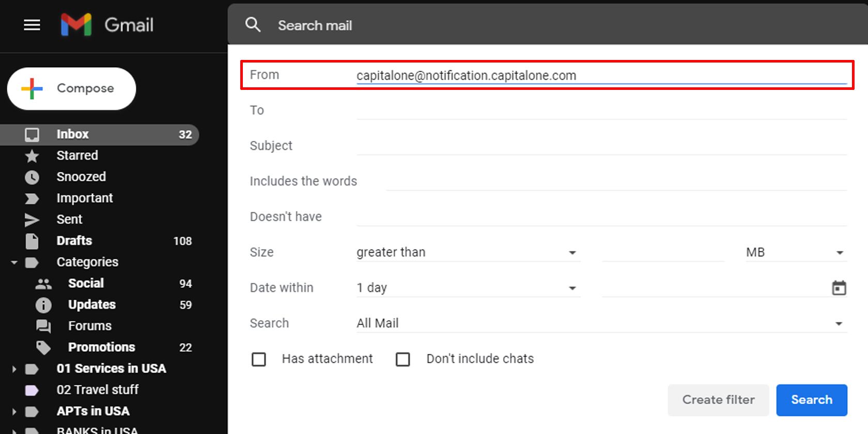The height and width of the screenshot is (434, 868).
Task: Click the Drafts count 108
Action: pyautogui.click(x=182, y=241)
